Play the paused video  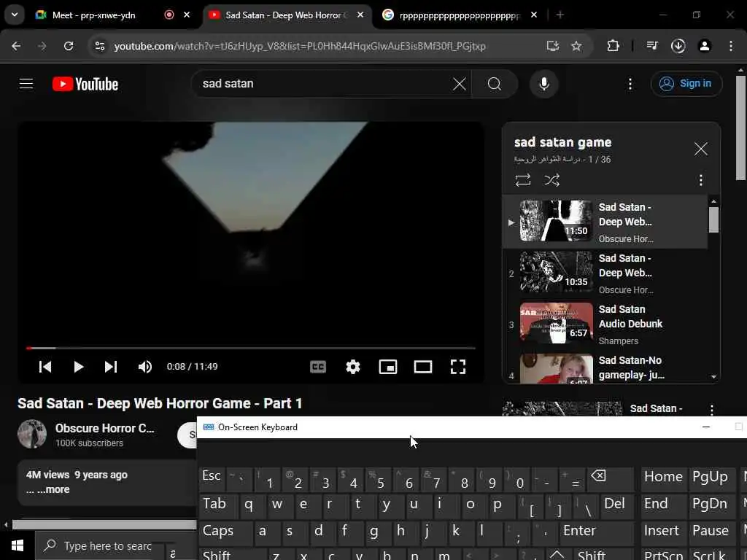coord(78,367)
